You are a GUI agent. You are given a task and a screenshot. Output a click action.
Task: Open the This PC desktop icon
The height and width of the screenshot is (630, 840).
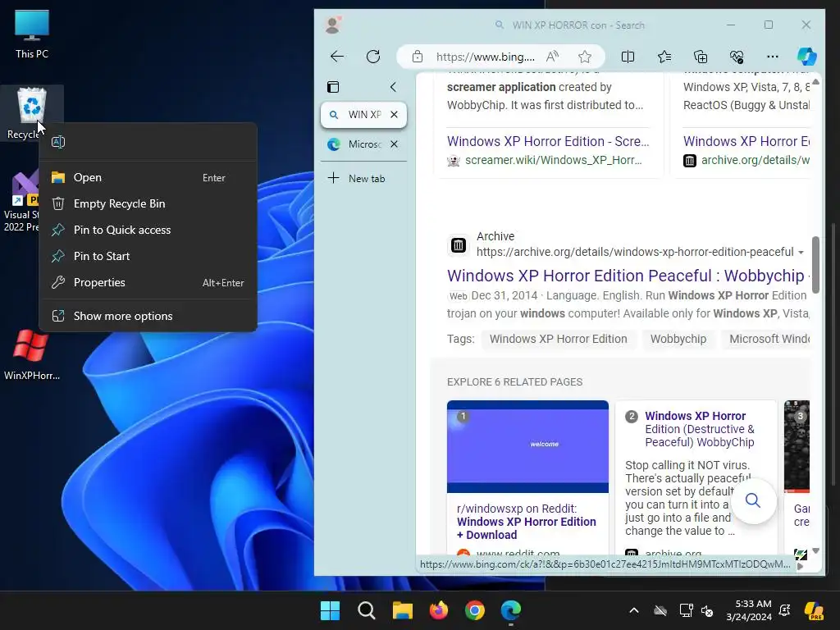pyautogui.click(x=32, y=33)
